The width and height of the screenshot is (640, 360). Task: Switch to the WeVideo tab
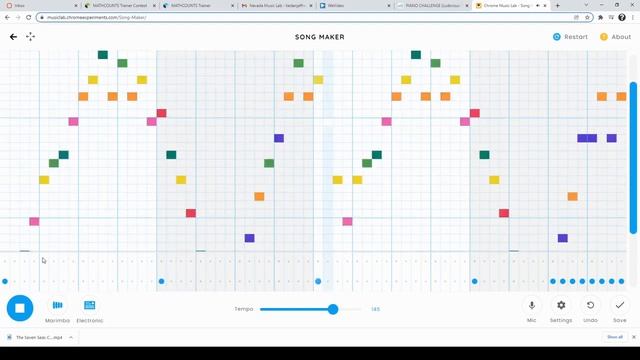tap(354, 6)
